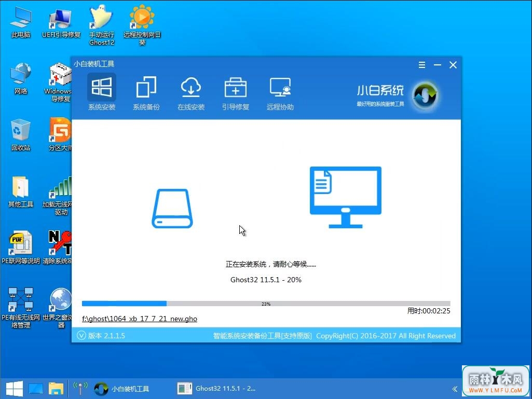532x399 pixels.
Task: Close the 小白装机工具 window
Action: click(453, 65)
